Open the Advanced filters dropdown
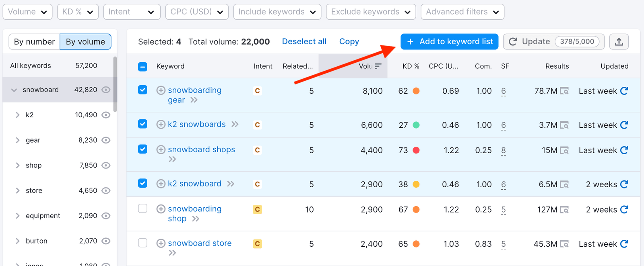The width and height of the screenshot is (644, 266). (462, 12)
